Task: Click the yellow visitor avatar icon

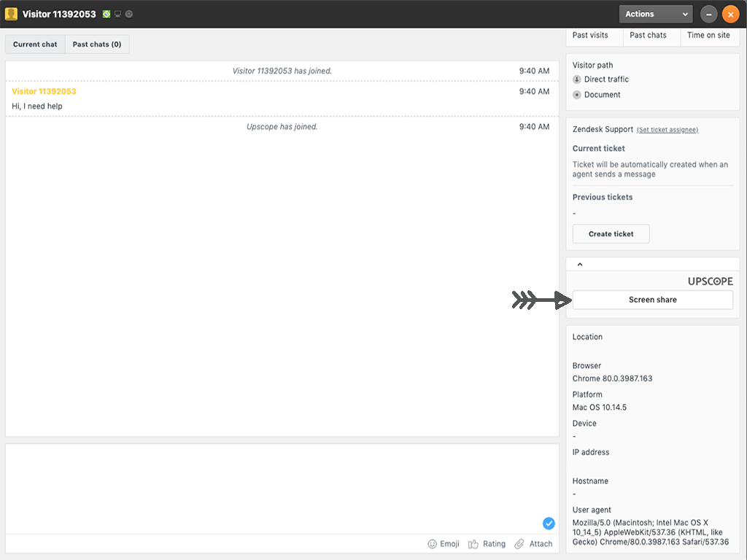Action: coord(11,14)
